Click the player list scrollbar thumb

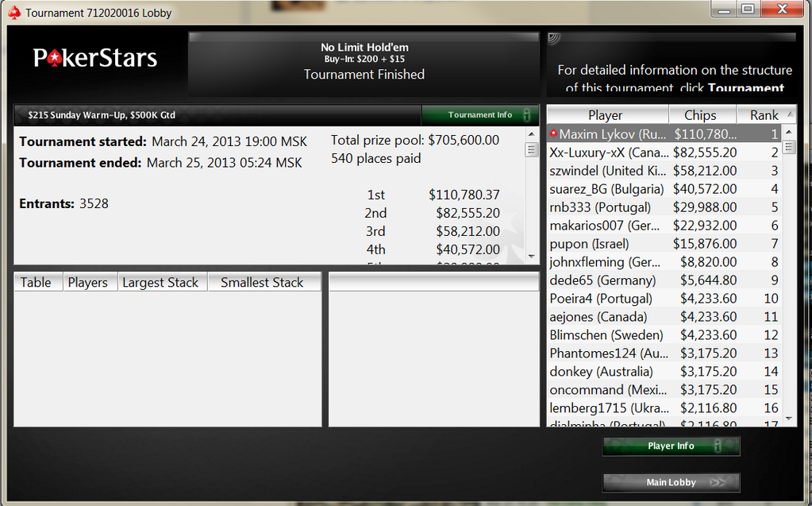coord(789,147)
